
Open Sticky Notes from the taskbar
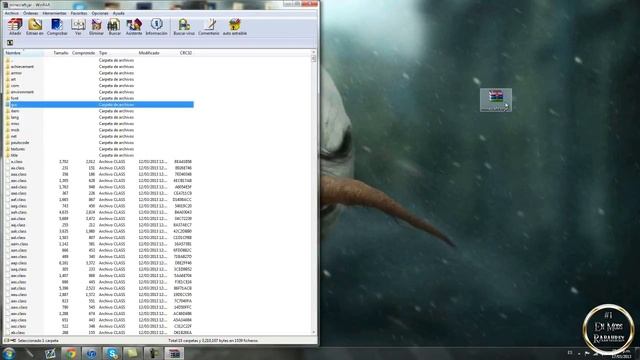click(132, 353)
